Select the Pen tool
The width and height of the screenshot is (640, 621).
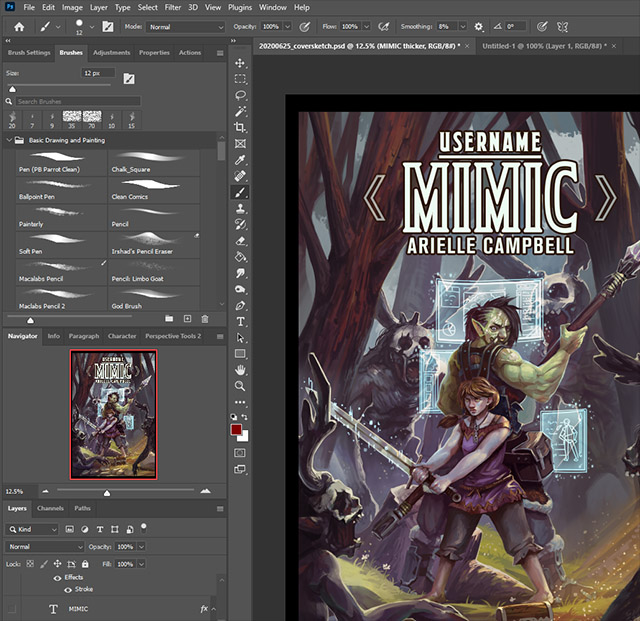click(240, 305)
